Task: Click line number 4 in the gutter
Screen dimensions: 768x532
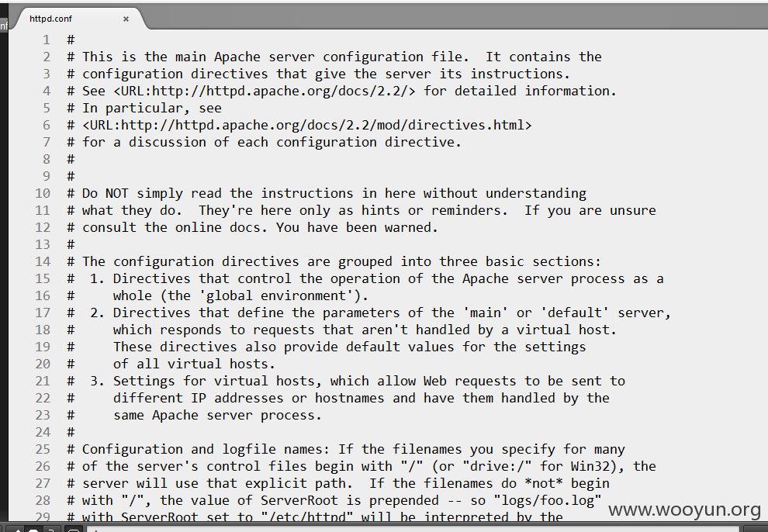Action: (47, 91)
